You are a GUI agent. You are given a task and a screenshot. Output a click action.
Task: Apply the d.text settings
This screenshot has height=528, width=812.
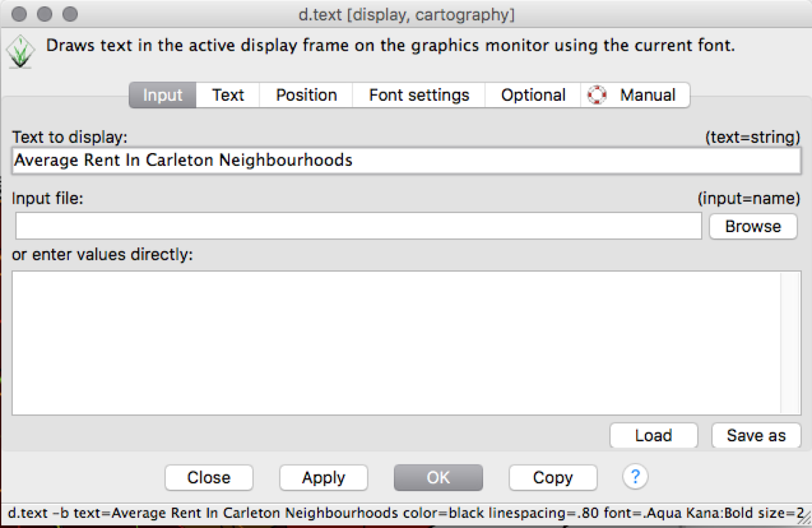click(x=323, y=478)
